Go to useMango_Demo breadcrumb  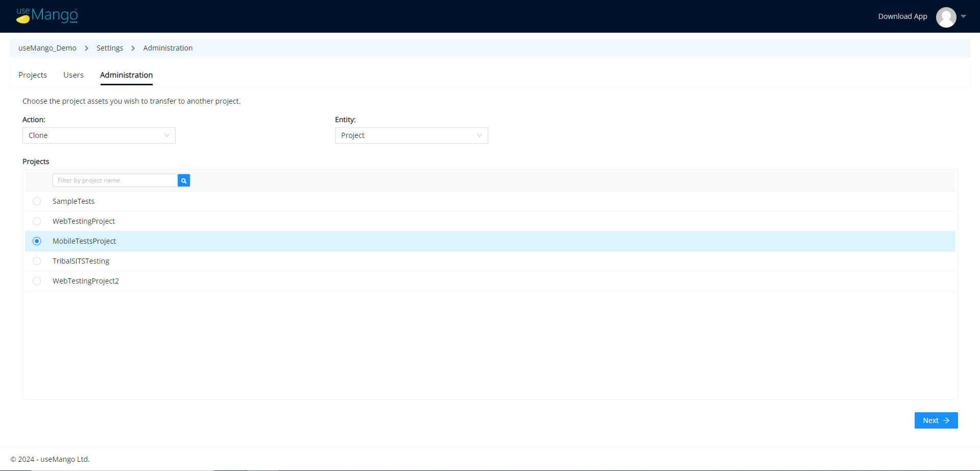47,48
